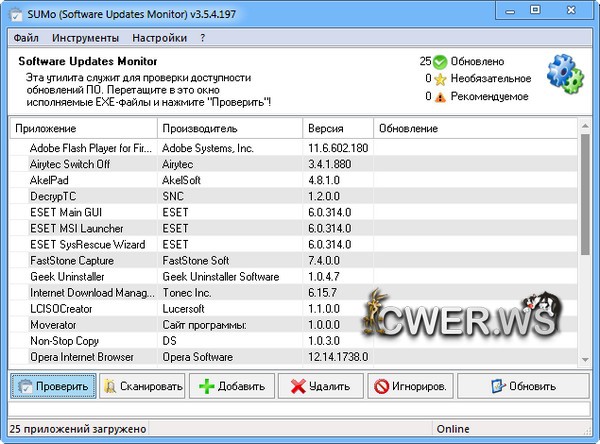
Task: Open the Настройки menu
Action: [160, 38]
